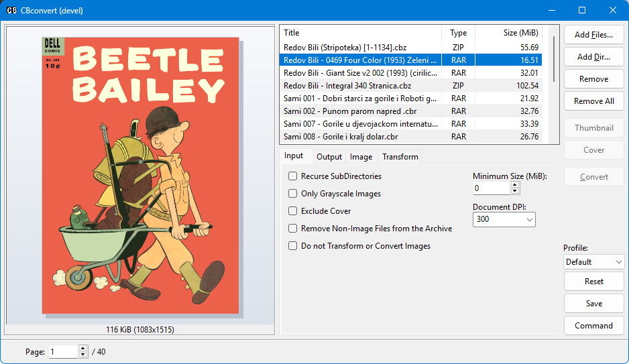The width and height of the screenshot is (629, 364).
Task: Select Redov Bili - Integral 340 Stranica.cbz
Action: [411, 86]
